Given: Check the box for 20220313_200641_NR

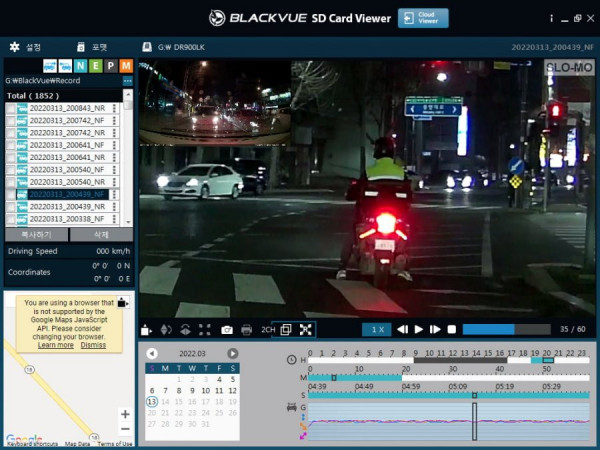Looking at the screenshot, I should coord(10,157).
